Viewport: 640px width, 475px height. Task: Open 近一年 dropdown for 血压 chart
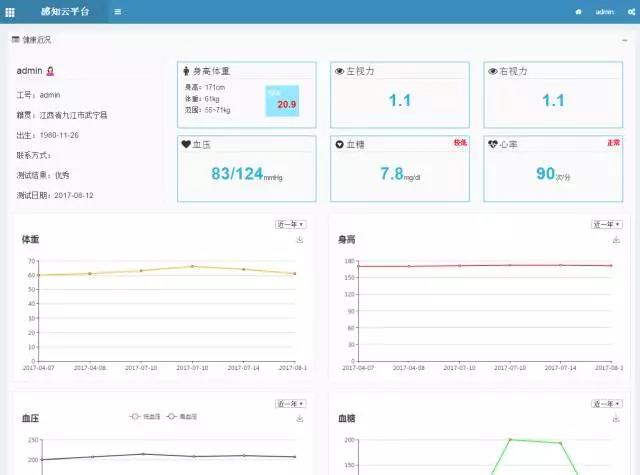pos(290,403)
